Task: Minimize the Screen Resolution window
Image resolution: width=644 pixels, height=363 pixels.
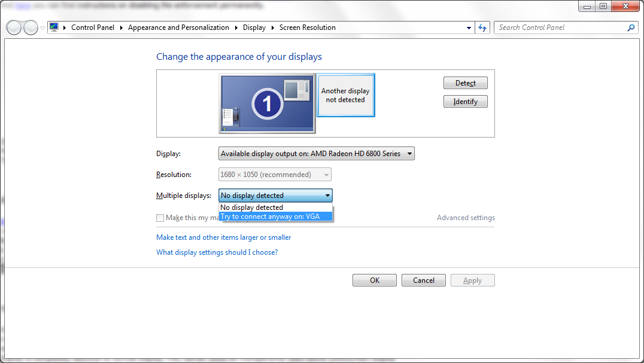Action: pyautogui.click(x=587, y=6)
